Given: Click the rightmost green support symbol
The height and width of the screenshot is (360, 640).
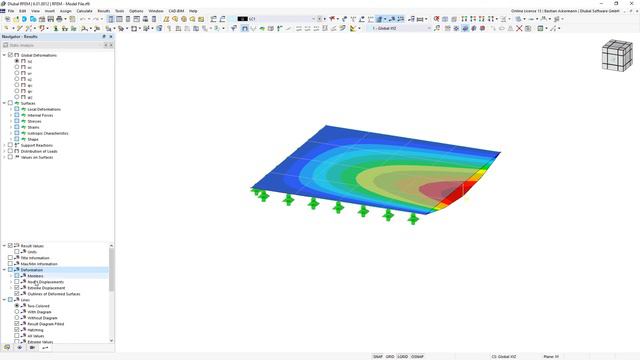Looking at the screenshot, I should (413, 219).
